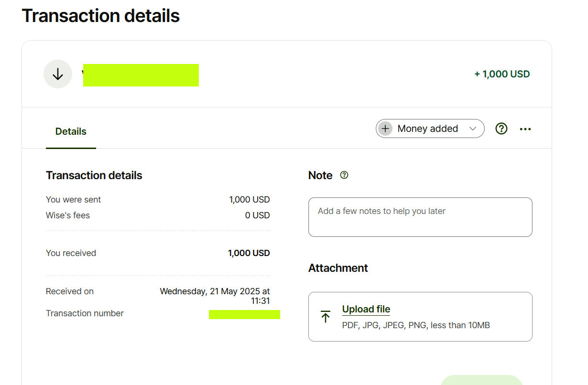Viewport: 588px width, 385px height.
Task: Click the Wise's fees 0 USD value
Action: [x=257, y=215]
